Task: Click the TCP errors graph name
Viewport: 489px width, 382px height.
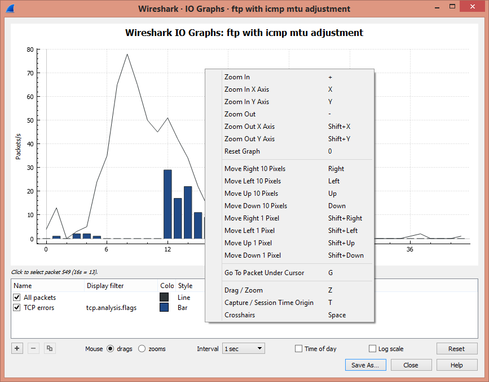Action: [x=39, y=308]
